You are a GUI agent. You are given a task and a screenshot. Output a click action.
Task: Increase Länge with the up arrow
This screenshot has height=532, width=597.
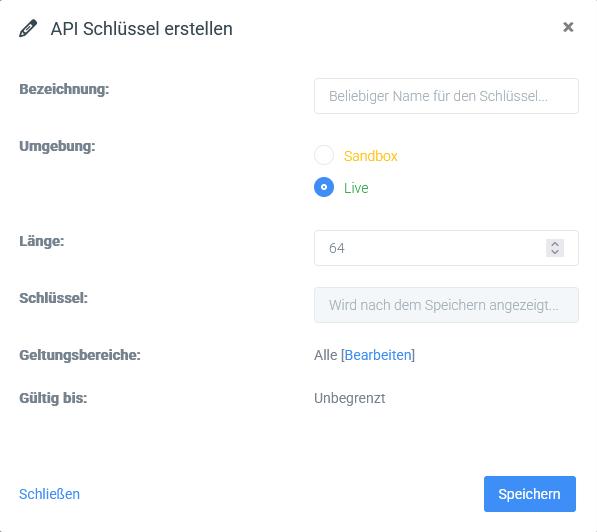(555, 244)
